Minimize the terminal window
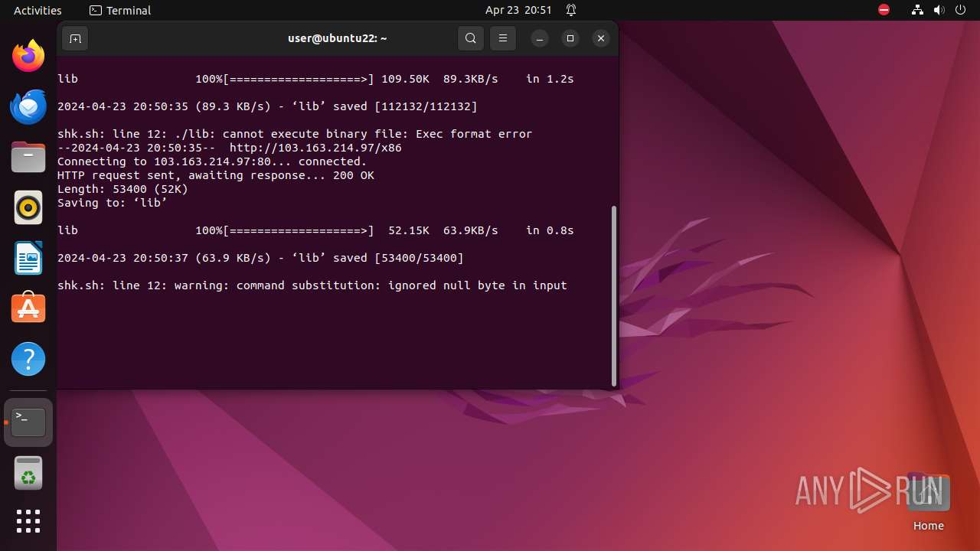The image size is (980, 551). (540, 38)
